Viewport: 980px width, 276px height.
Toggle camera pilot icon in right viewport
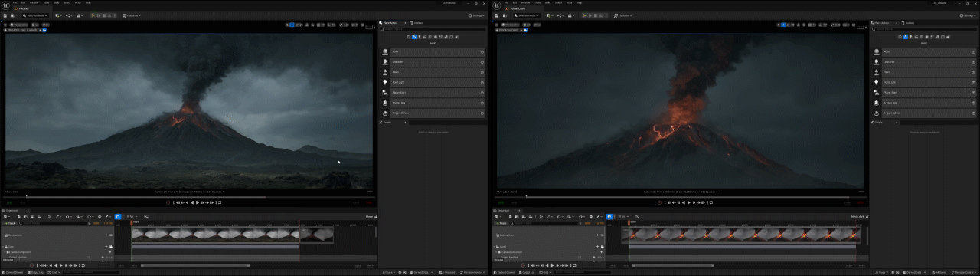[x=525, y=31]
